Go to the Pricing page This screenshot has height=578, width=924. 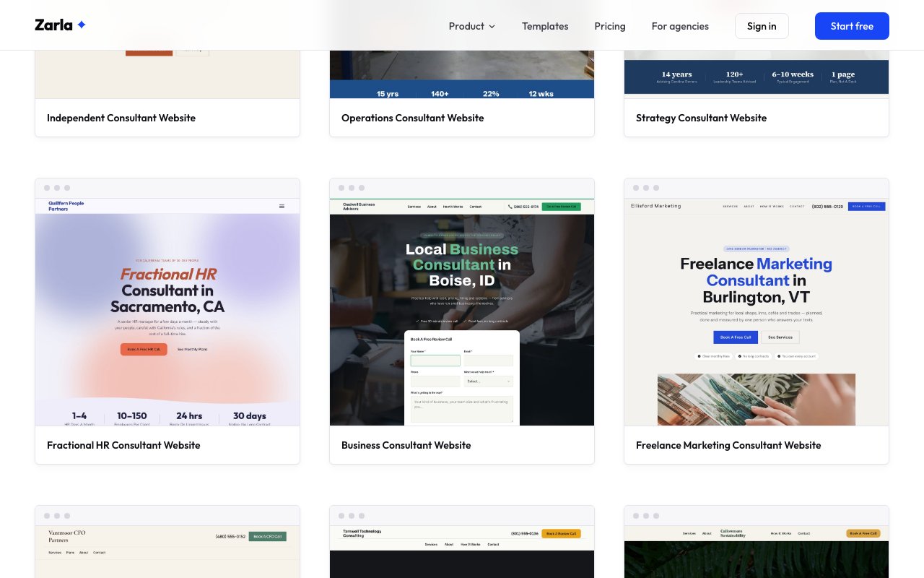[610, 26]
